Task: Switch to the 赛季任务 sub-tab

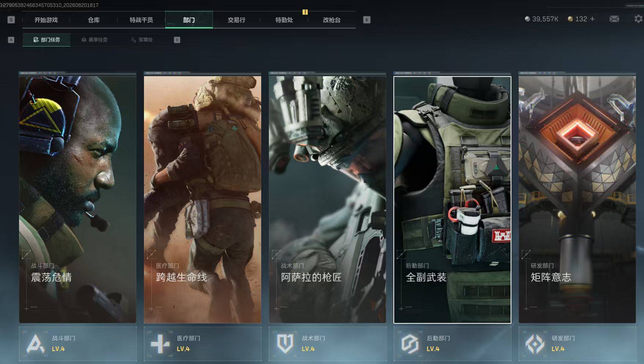Action: 94,40
